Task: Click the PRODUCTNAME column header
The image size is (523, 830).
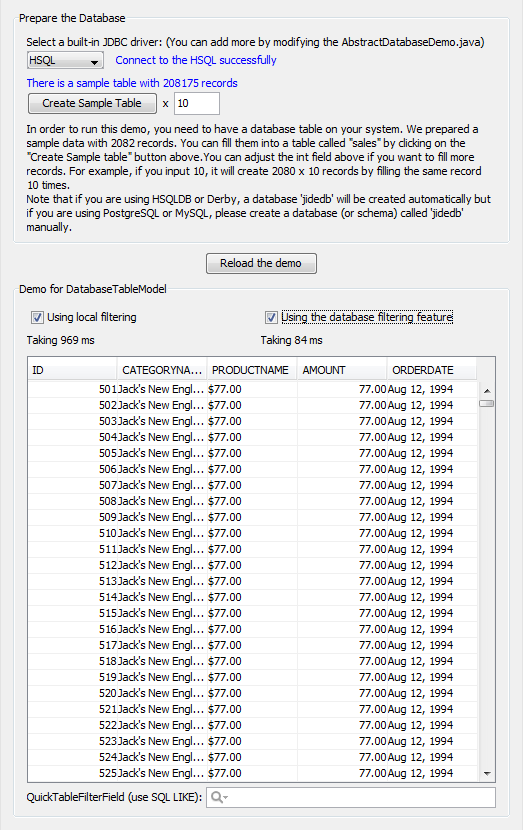Action: pyautogui.click(x=252, y=370)
